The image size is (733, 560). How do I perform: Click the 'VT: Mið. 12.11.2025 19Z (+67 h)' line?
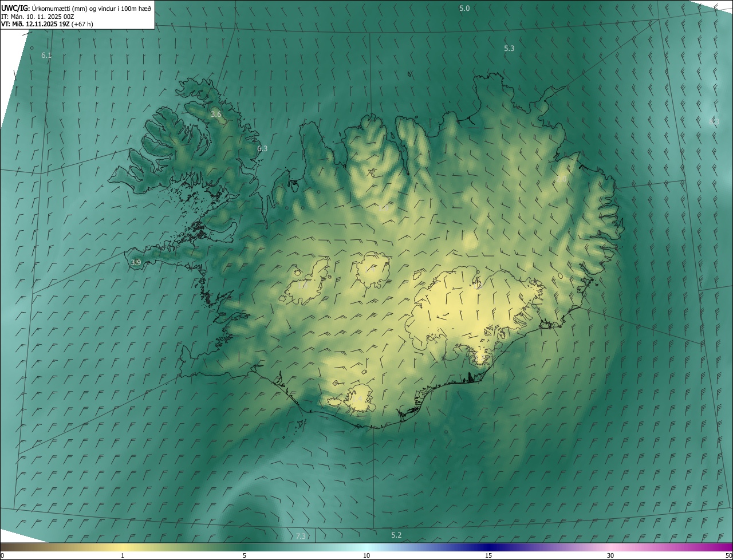pyautogui.click(x=47, y=24)
